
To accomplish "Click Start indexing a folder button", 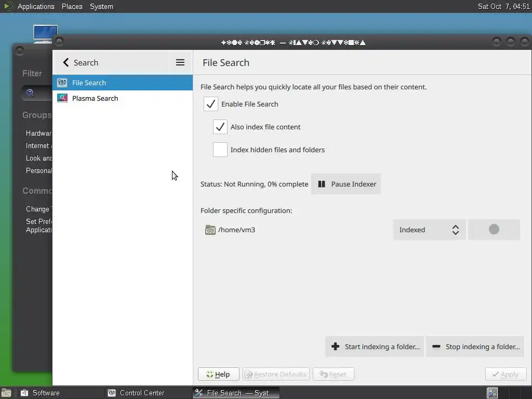I will tap(375, 347).
